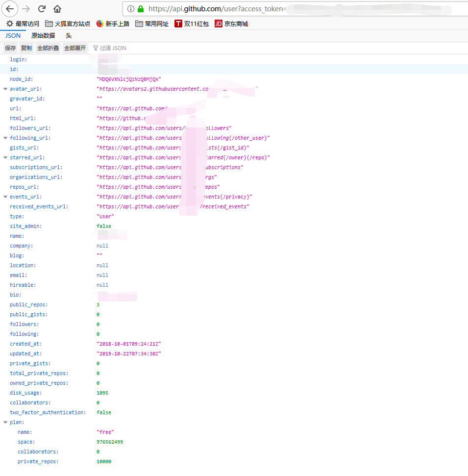Select the id key row
The height and width of the screenshot is (476, 468).
tap(234, 69)
